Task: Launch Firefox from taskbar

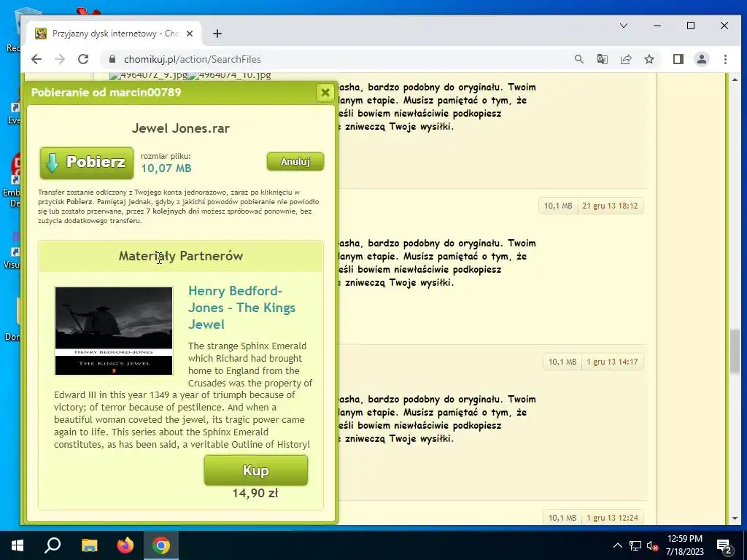Action: click(125, 545)
